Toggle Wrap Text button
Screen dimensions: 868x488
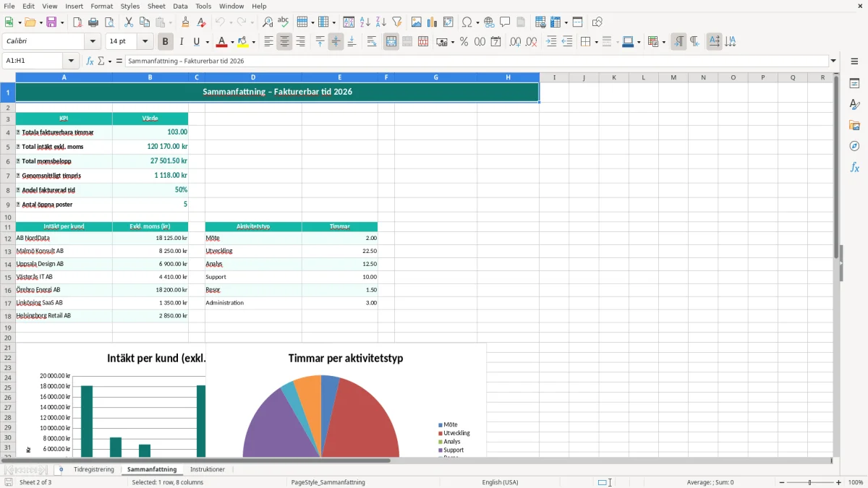[x=372, y=42]
